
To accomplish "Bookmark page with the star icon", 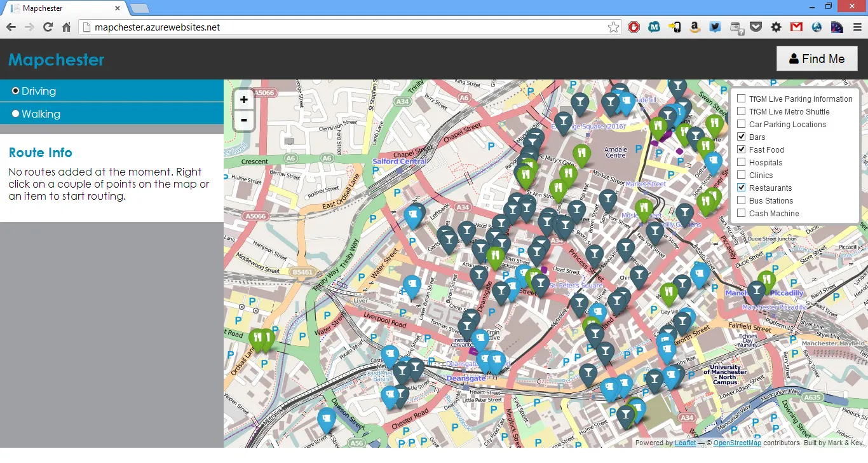I will [613, 27].
